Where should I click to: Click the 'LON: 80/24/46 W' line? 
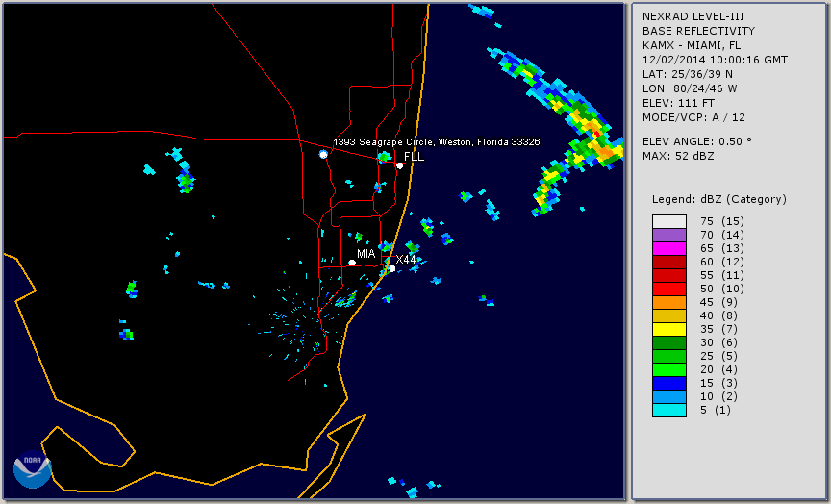pos(690,88)
